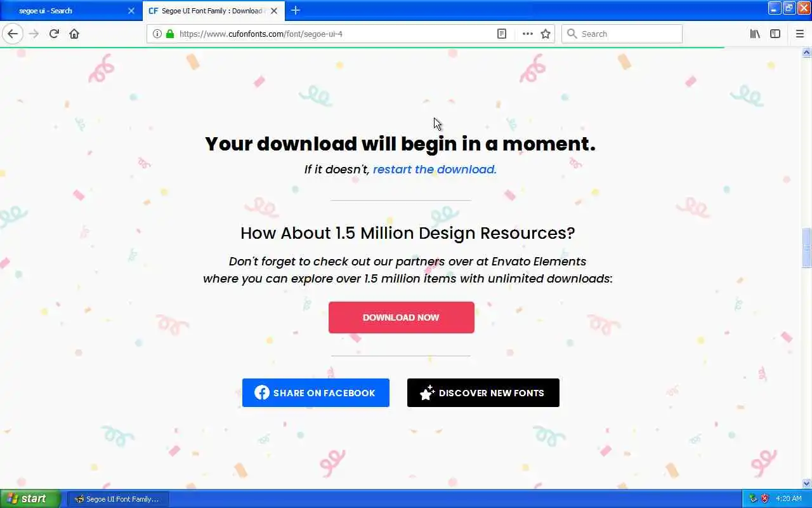Click the 4:20 AM taskbar clock
Viewport: 812px width, 508px height.
pos(789,499)
